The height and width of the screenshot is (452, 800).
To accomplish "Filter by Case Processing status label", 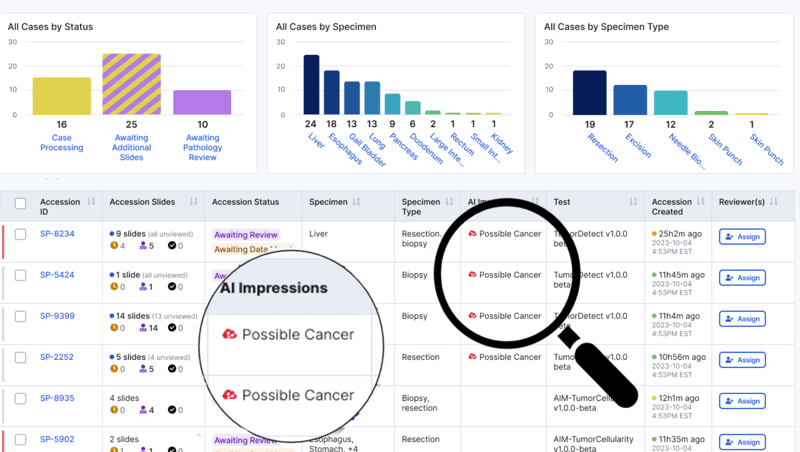I will (61, 143).
